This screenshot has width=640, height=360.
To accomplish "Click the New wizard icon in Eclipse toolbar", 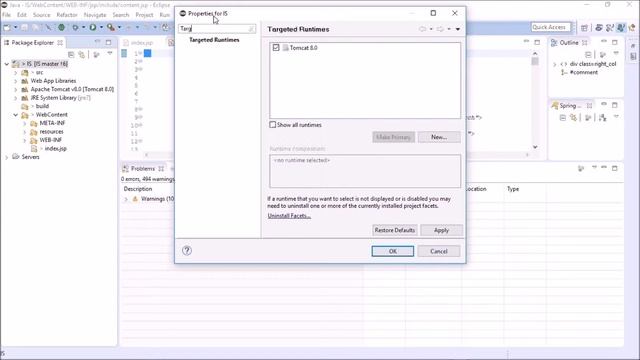I will [7, 27].
